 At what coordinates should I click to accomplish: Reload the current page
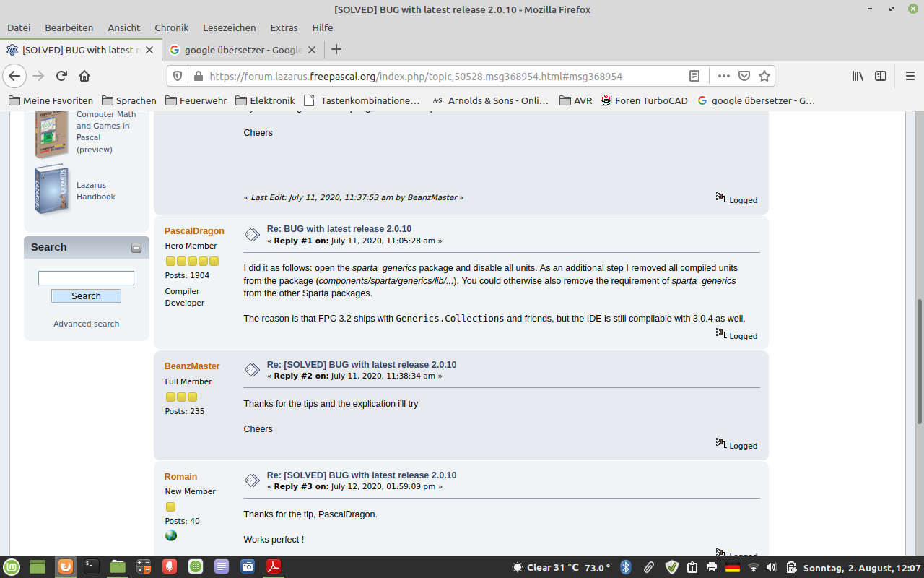tap(61, 76)
